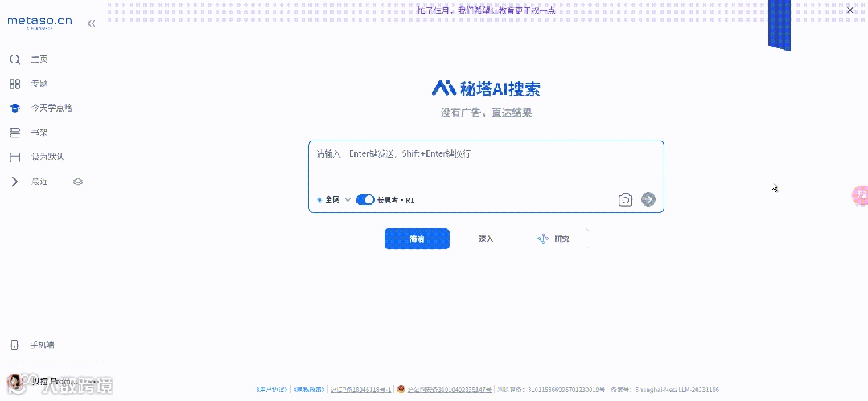
Task: Click 设为默认 in sidebar
Action: (47, 157)
